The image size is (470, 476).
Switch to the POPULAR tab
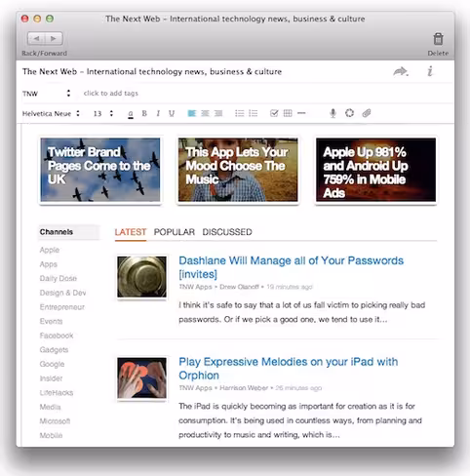coord(175,232)
